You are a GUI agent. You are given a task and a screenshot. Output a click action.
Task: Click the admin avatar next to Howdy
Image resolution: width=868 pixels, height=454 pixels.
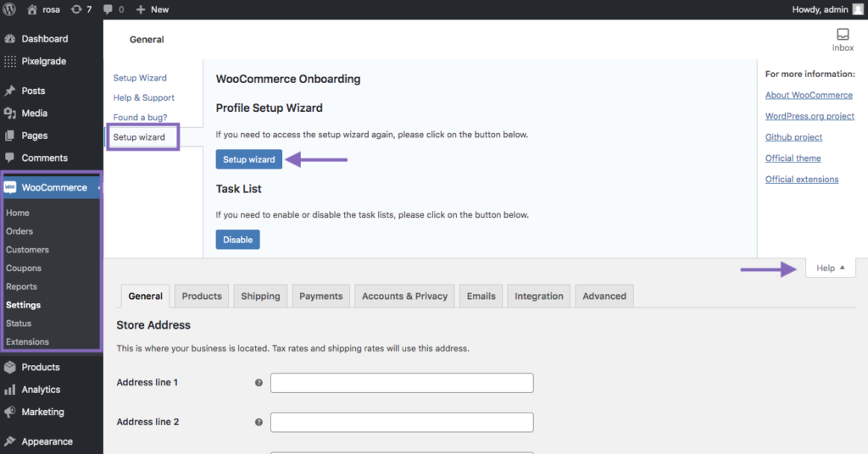858,9
